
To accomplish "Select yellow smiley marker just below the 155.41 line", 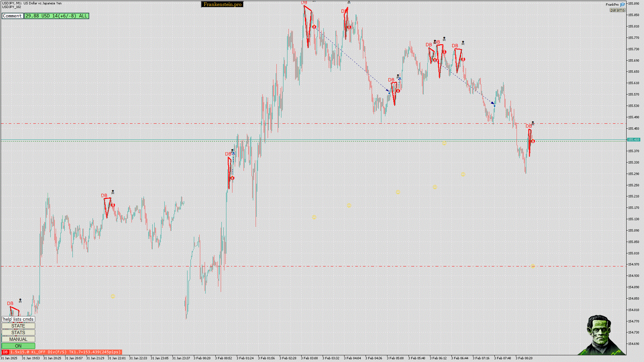I will point(444,143).
